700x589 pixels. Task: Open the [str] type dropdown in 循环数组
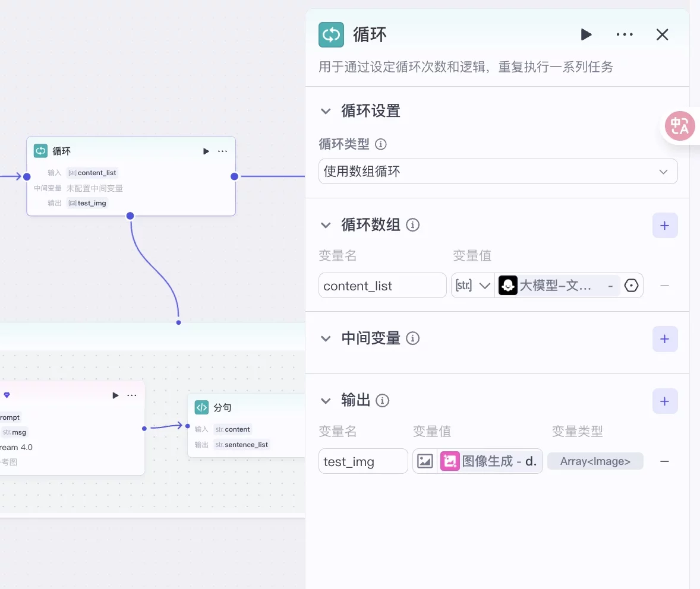click(473, 286)
